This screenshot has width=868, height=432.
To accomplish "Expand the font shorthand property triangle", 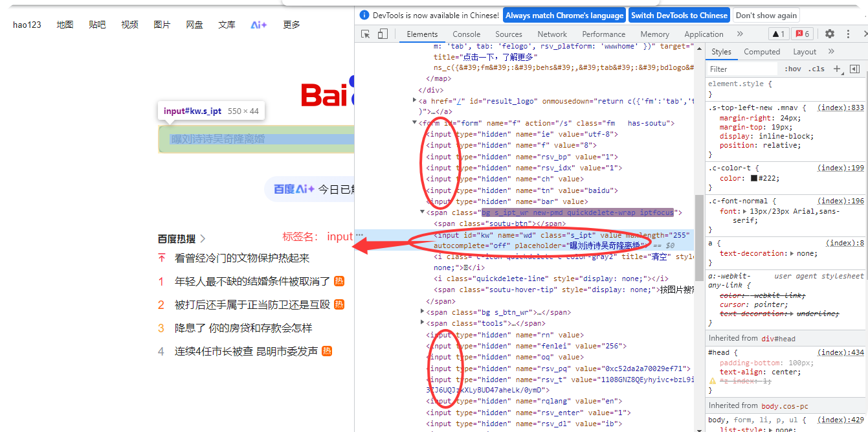I will click(x=744, y=211).
